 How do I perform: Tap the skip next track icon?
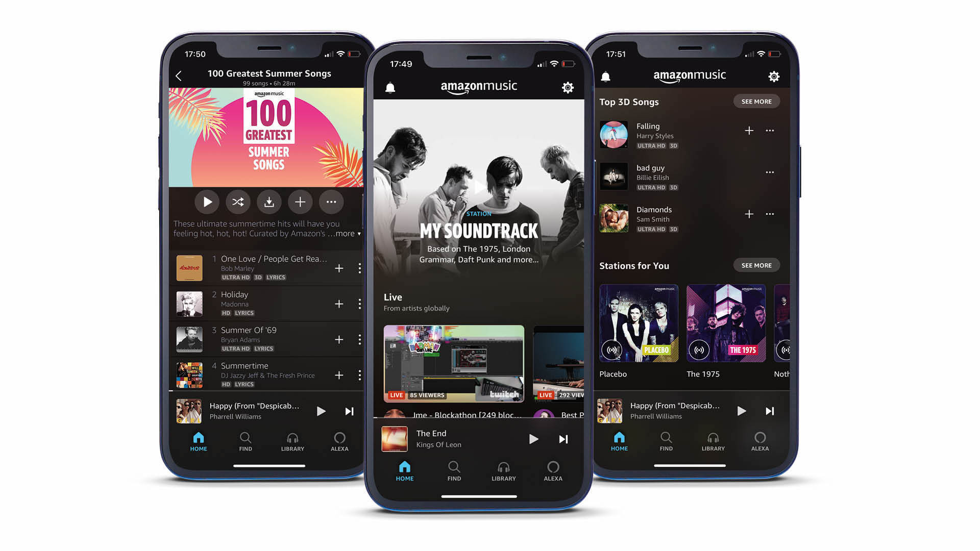[x=563, y=439]
